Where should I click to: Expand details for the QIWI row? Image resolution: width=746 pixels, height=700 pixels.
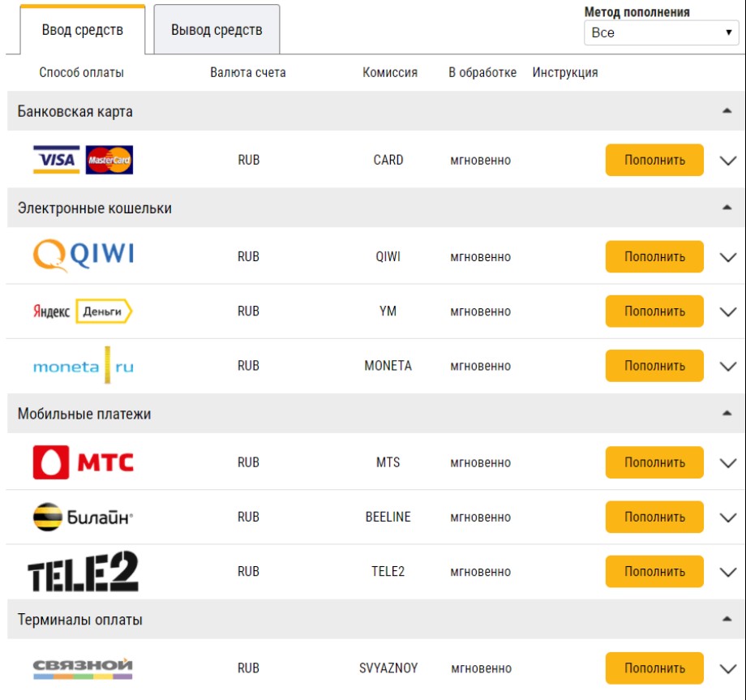727,257
